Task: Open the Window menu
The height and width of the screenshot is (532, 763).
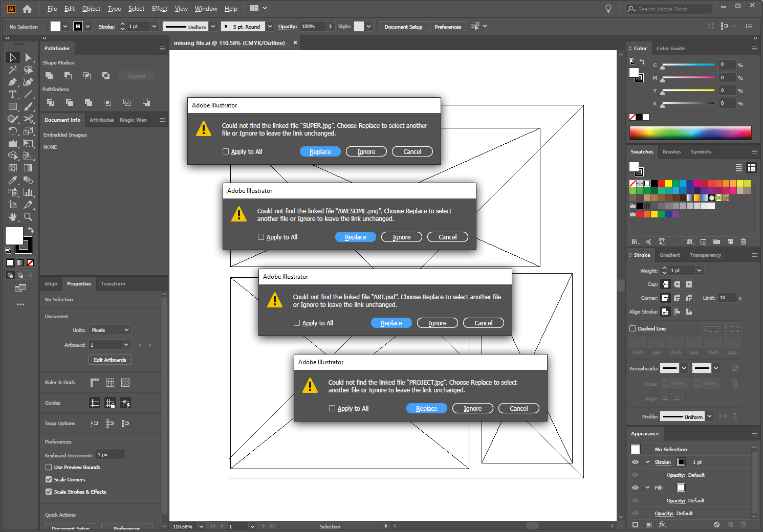Action: click(206, 9)
